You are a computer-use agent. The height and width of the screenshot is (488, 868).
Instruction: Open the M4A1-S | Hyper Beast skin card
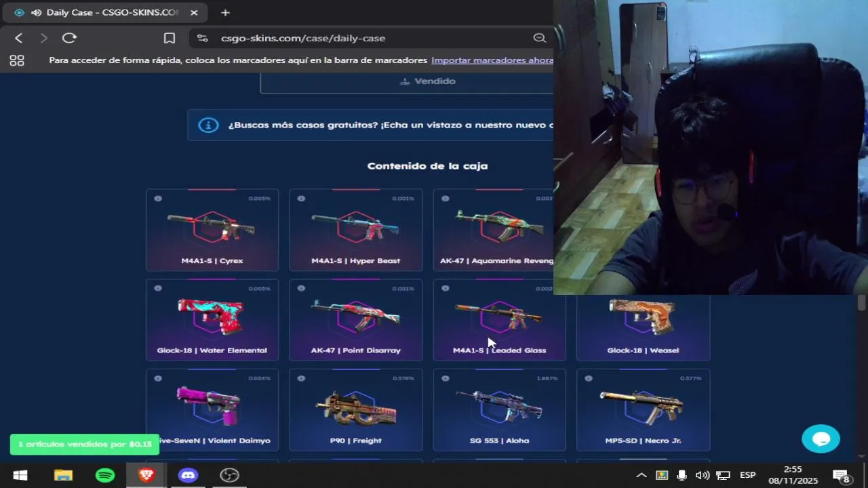(x=356, y=230)
